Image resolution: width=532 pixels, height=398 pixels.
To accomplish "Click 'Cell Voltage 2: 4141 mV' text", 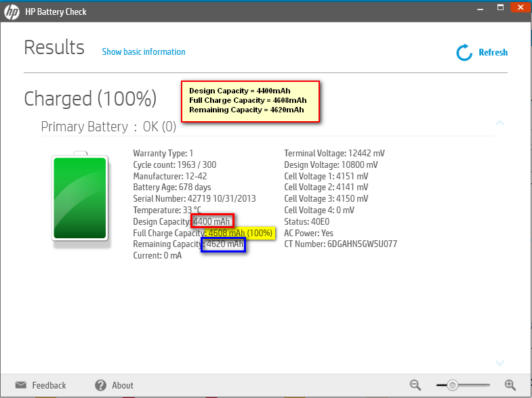I will (x=326, y=187).
